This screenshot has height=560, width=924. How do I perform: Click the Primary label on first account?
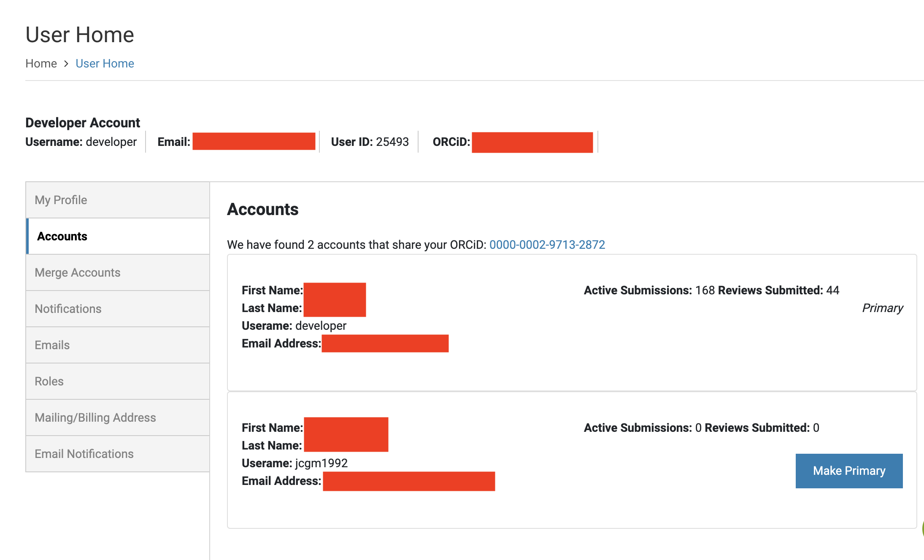882,308
